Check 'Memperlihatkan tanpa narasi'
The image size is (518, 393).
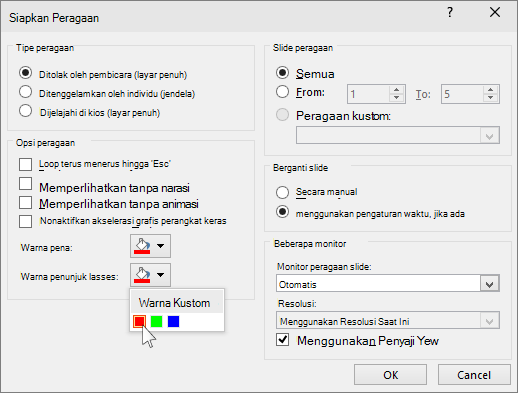[26, 184]
